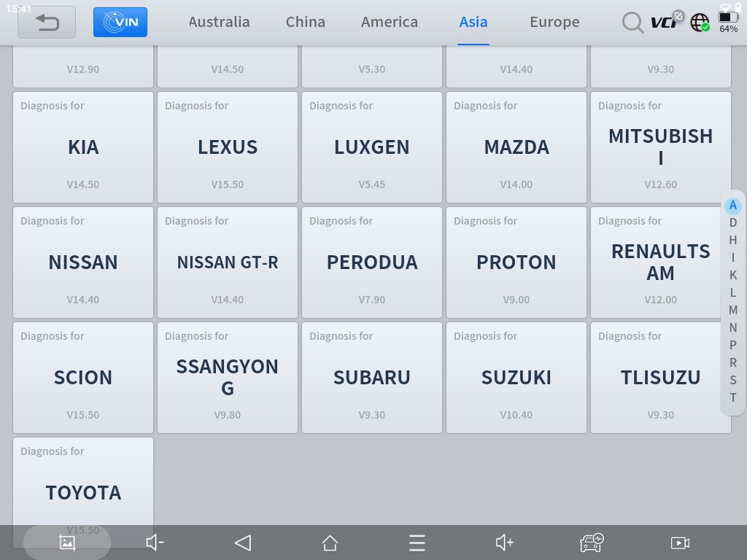
Task: Check the VCI connection status icon
Action: pos(665,21)
